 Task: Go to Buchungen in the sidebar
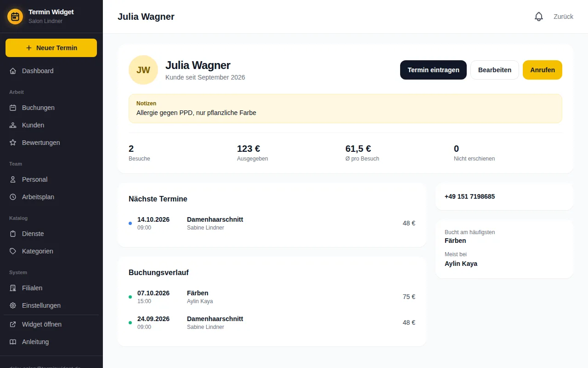[x=51, y=108]
